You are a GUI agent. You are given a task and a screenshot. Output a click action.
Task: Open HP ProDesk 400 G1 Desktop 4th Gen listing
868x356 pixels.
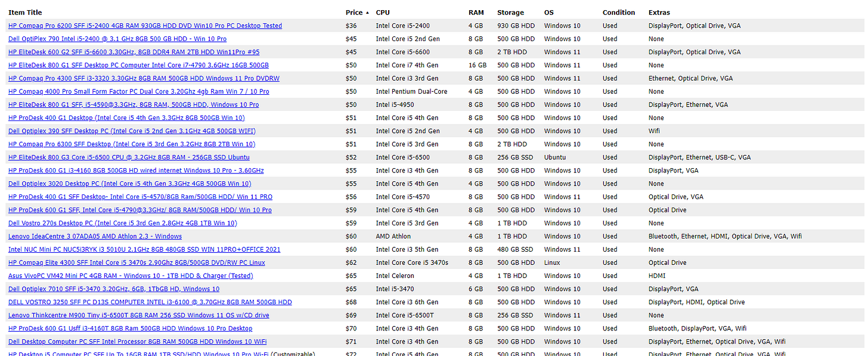(126, 117)
